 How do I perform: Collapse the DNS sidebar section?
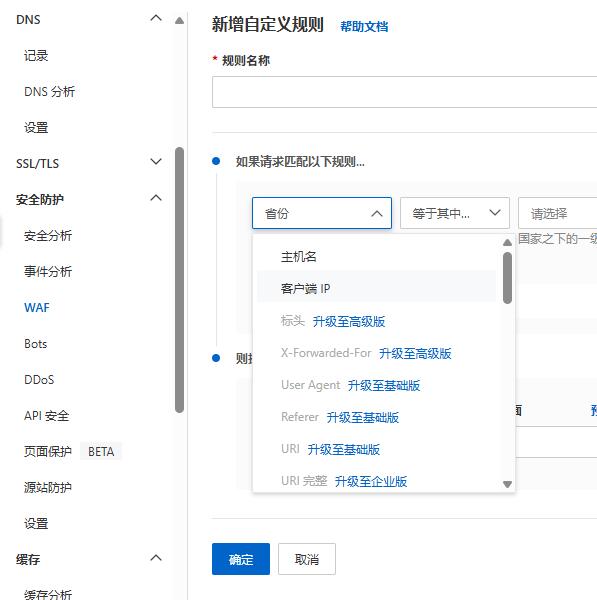pyautogui.click(x=156, y=18)
